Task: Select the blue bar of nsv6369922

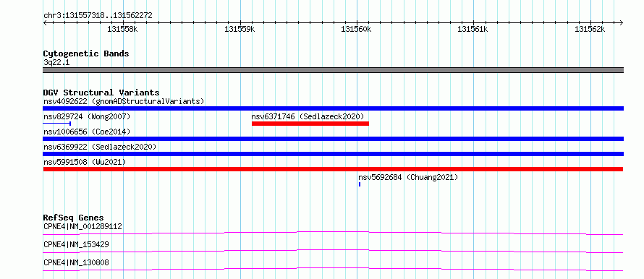Action: [333, 154]
